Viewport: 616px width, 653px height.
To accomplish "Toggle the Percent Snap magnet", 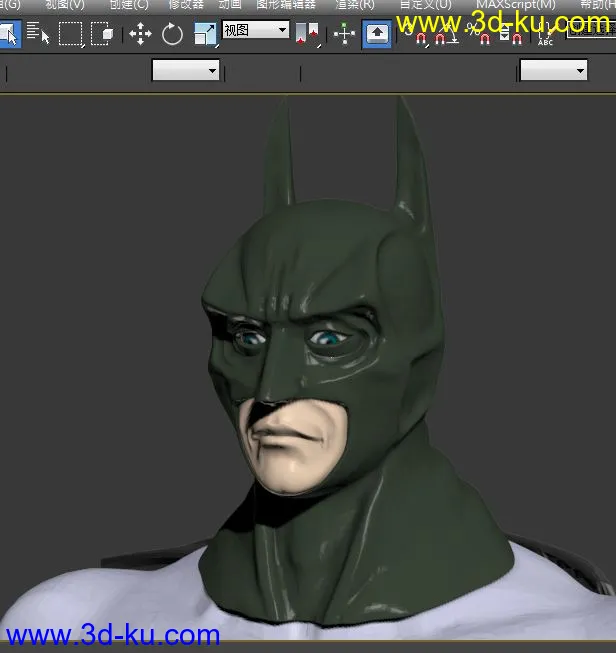I will point(479,34).
